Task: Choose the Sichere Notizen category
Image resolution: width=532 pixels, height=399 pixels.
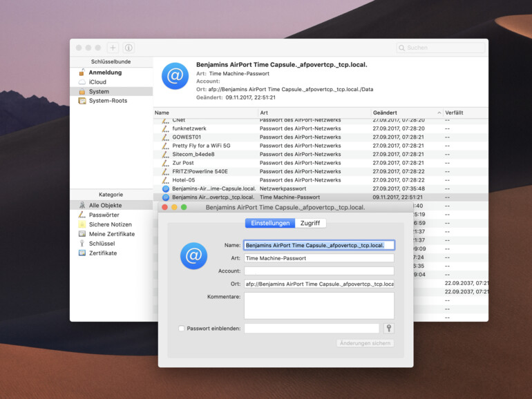Action: tap(110, 224)
